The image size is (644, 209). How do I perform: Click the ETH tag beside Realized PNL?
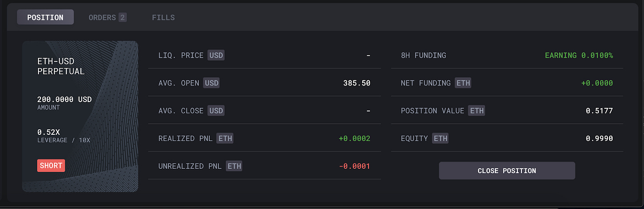tap(225, 138)
